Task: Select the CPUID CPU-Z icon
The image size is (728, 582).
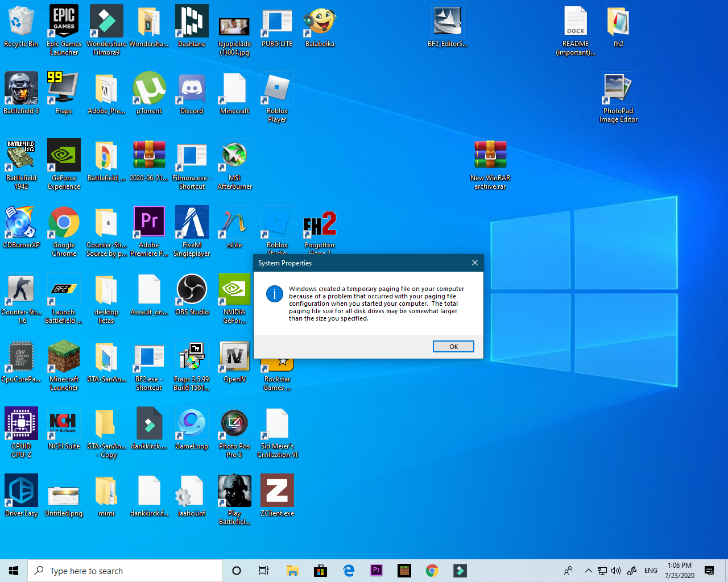Action: click(x=21, y=433)
